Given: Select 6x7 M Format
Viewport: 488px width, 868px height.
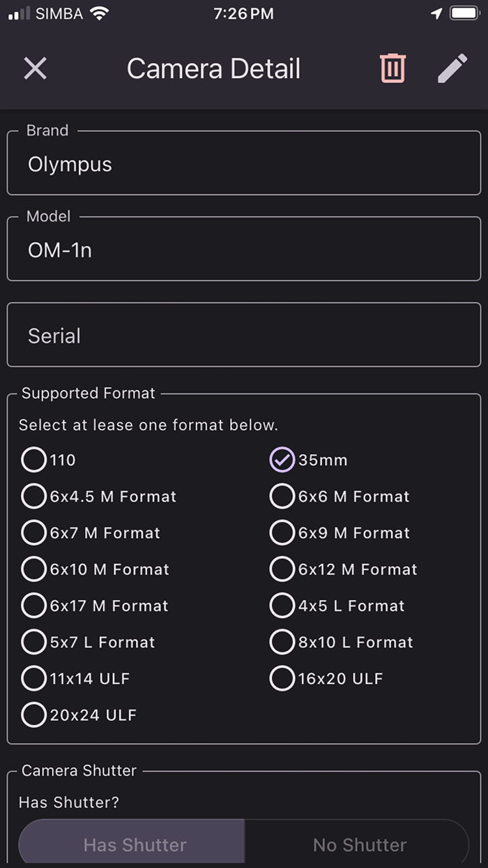Looking at the screenshot, I should 33,533.
